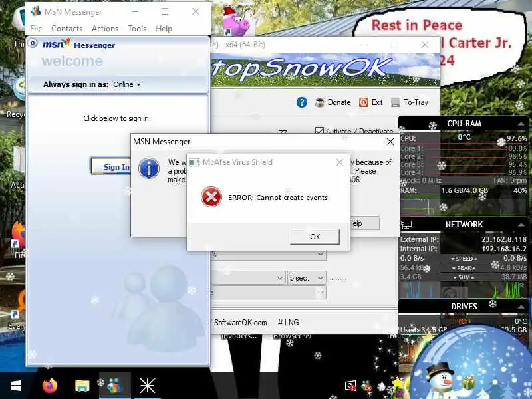Click the snowman snow globe widget
Image resolution: width=532 pixels, height=399 pixels.
point(471,363)
